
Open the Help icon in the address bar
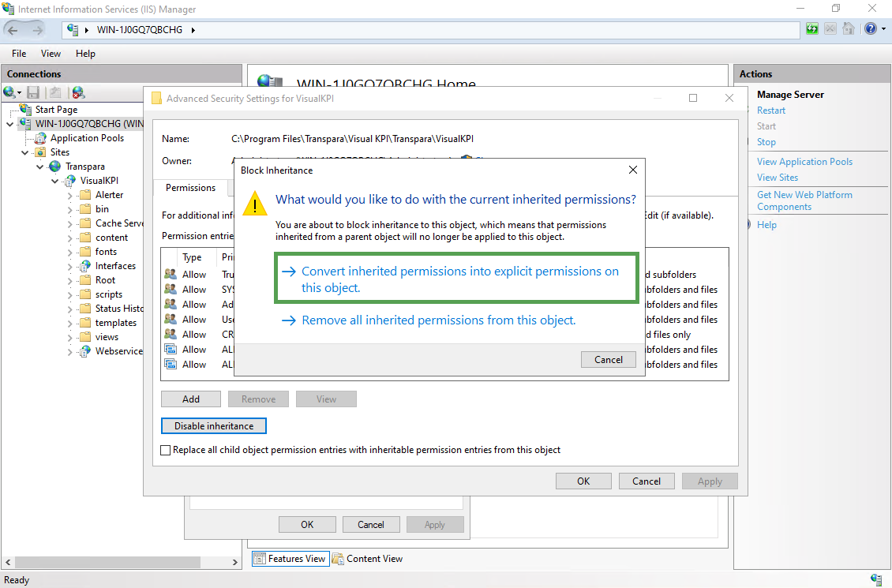(870, 29)
